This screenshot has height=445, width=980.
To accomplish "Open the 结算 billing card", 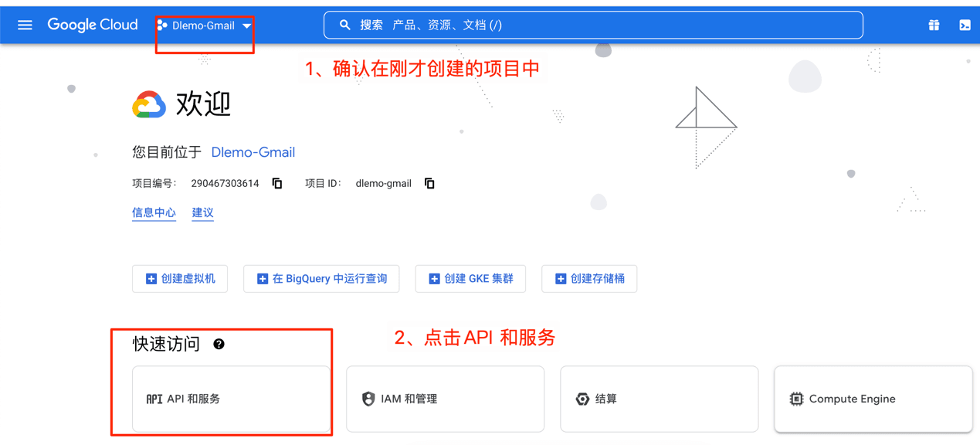I will pos(659,399).
